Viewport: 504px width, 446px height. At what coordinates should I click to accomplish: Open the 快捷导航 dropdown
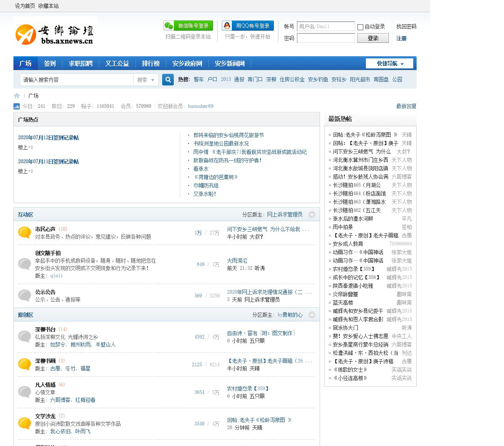click(x=389, y=64)
